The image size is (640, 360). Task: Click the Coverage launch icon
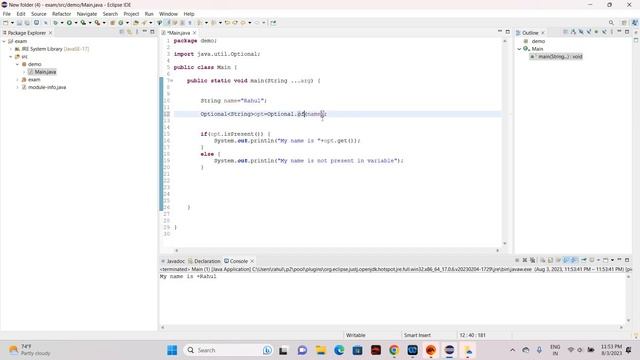(x=83, y=23)
